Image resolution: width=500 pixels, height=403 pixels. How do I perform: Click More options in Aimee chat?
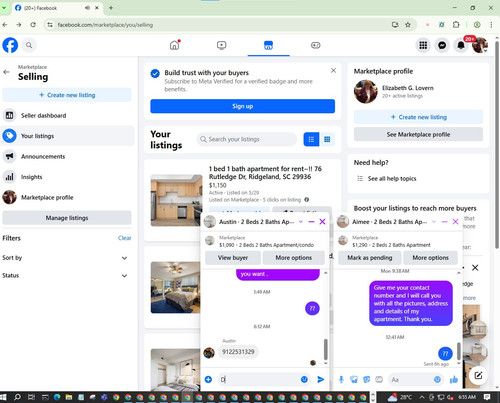pyautogui.click(x=430, y=258)
